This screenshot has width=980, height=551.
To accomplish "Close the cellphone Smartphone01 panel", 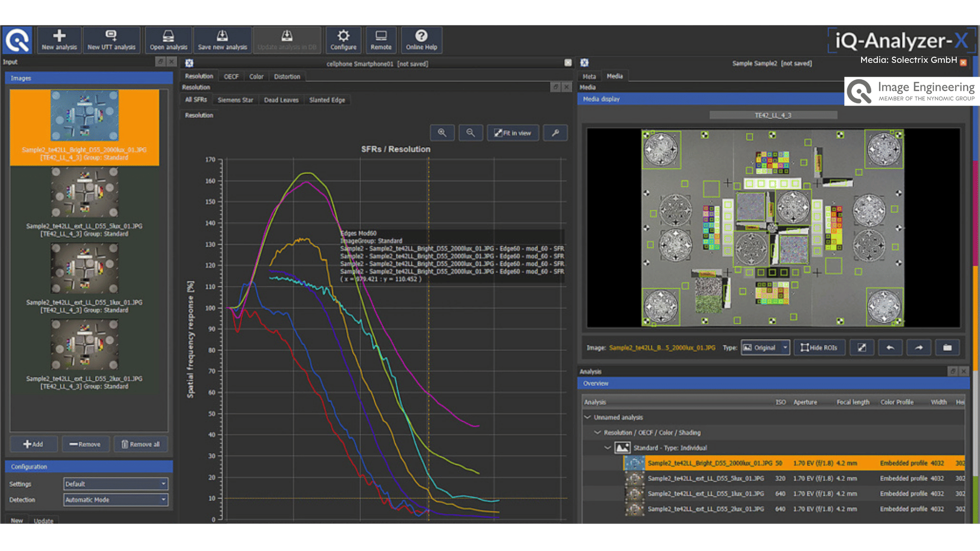I will pos(568,63).
